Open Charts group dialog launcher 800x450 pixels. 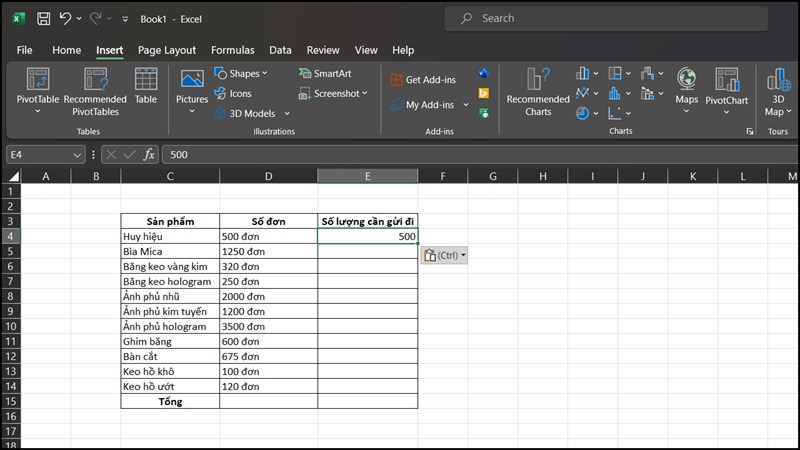click(x=749, y=132)
